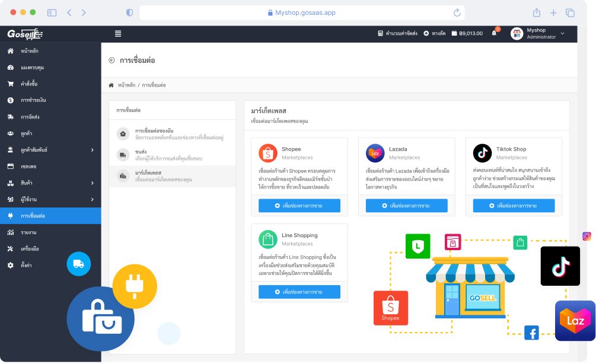Open รายงาน in the sidebar

click(x=50, y=232)
